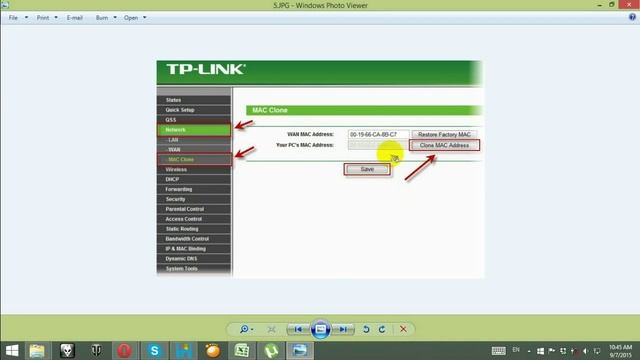Click the WAN MAC Address input field
The width and height of the screenshot is (640, 360).
pos(378,134)
